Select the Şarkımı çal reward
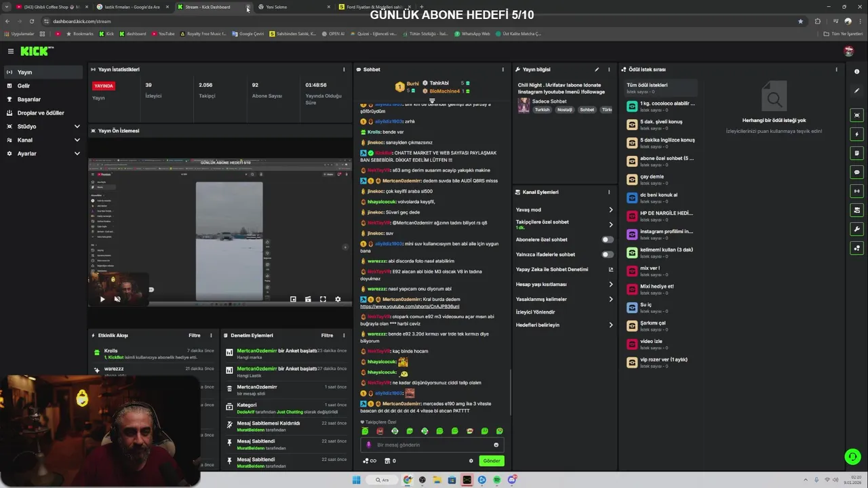 tap(661, 326)
